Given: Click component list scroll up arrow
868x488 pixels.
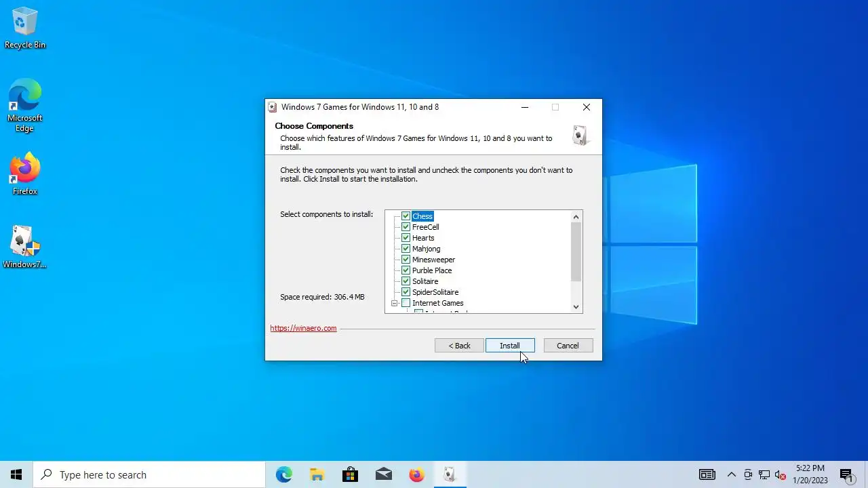Looking at the screenshot, I should 576,217.
